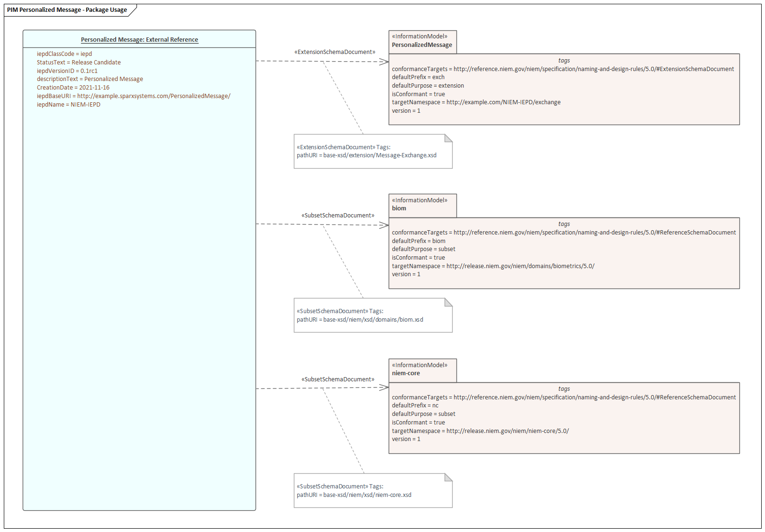The width and height of the screenshot is (765, 532).
Task: Select the SubsetSchemaDocument label near niem-core
Action: (x=338, y=379)
